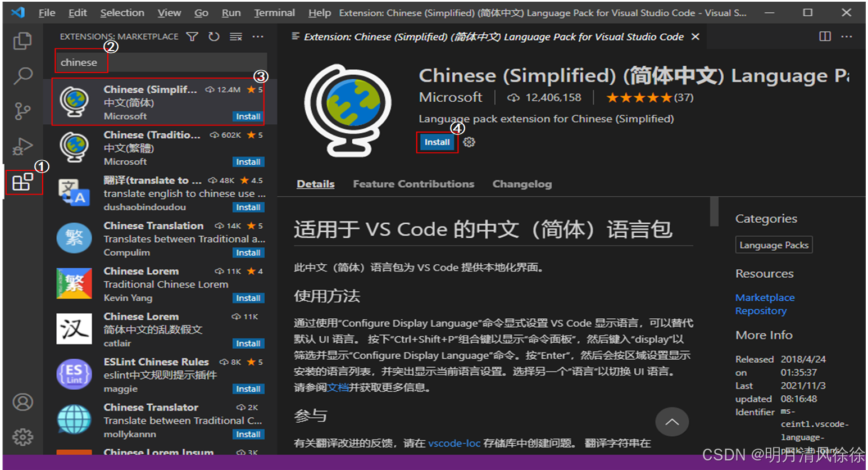Select the Chinese Translator extension title

pyautogui.click(x=151, y=408)
